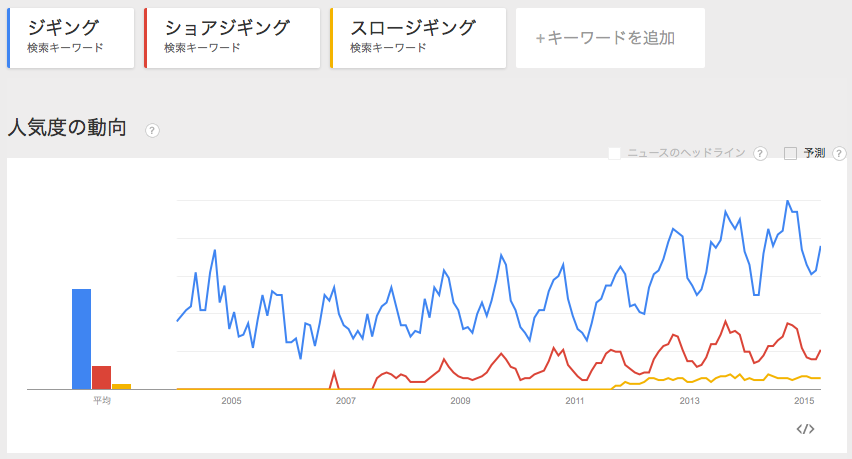Click help icon next to 予測 checkbox
This screenshot has height=459, width=852.
[x=839, y=153]
